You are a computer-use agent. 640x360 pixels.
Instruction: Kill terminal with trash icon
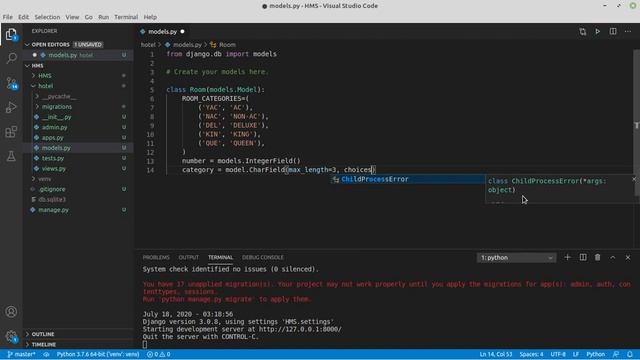[598, 258]
